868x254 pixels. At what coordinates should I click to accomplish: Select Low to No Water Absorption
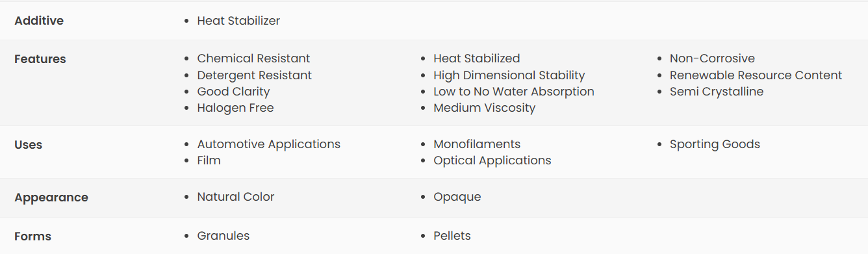[x=514, y=92]
